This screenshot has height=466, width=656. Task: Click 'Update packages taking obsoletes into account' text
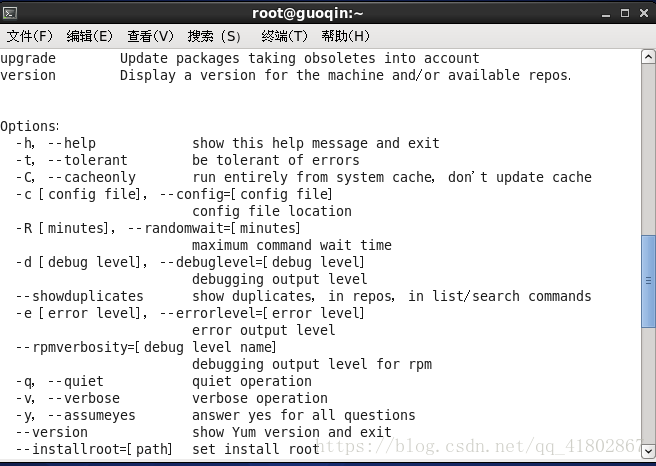(x=300, y=59)
